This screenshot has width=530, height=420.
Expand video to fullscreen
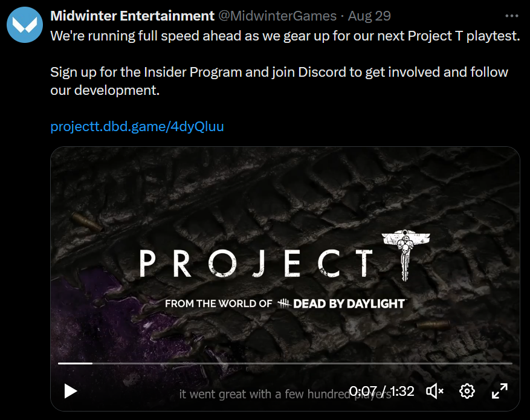(x=500, y=391)
